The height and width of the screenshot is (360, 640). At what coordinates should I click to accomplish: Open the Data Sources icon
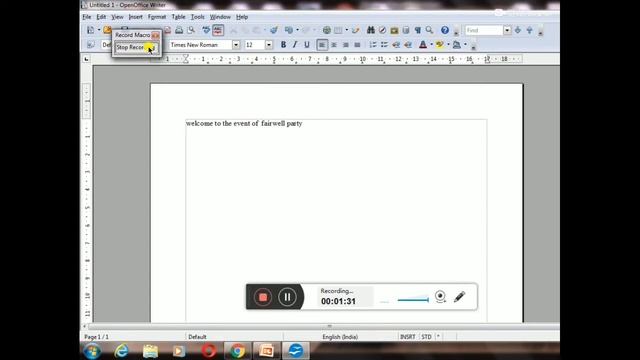[x=406, y=30]
